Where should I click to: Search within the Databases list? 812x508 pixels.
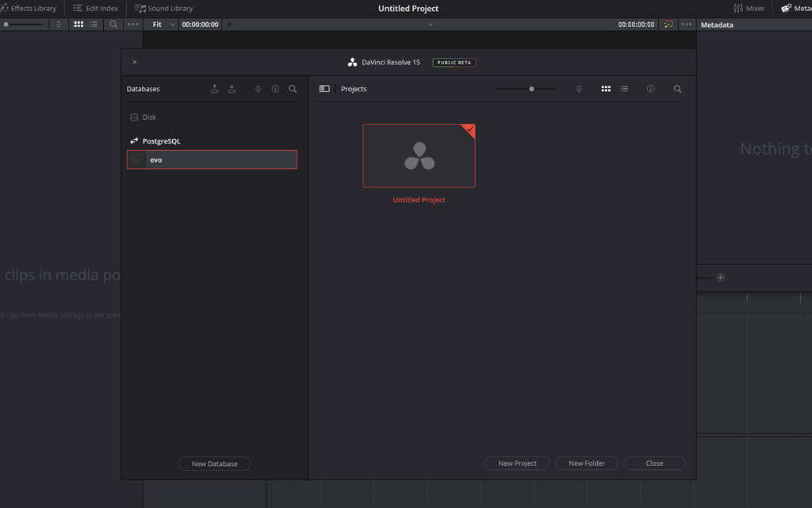coord(293,88)
